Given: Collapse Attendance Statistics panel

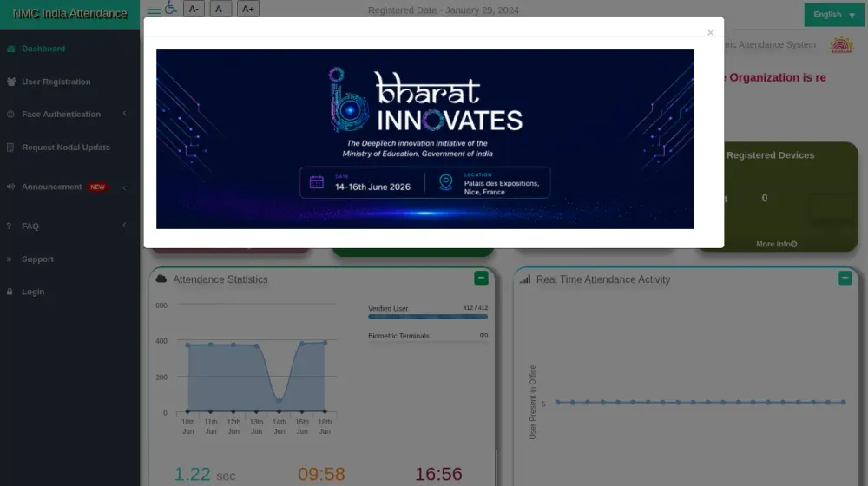Looking at the screenshot, I should (x=481, y=278).
